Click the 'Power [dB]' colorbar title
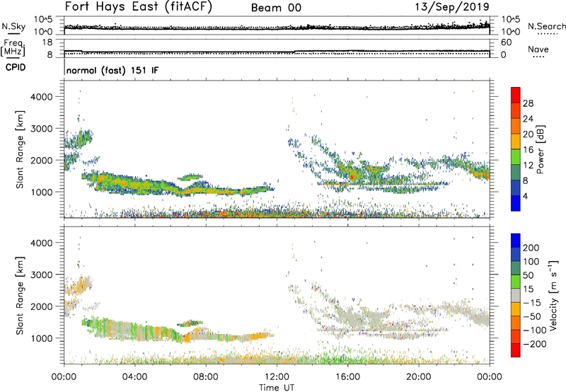Viewport: 566px width, 392px height. click(540, 149)
